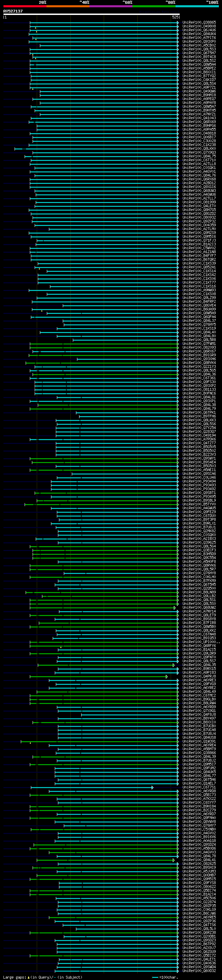Click the UniRef100_B7TYQ2 label

click(199, 76)
